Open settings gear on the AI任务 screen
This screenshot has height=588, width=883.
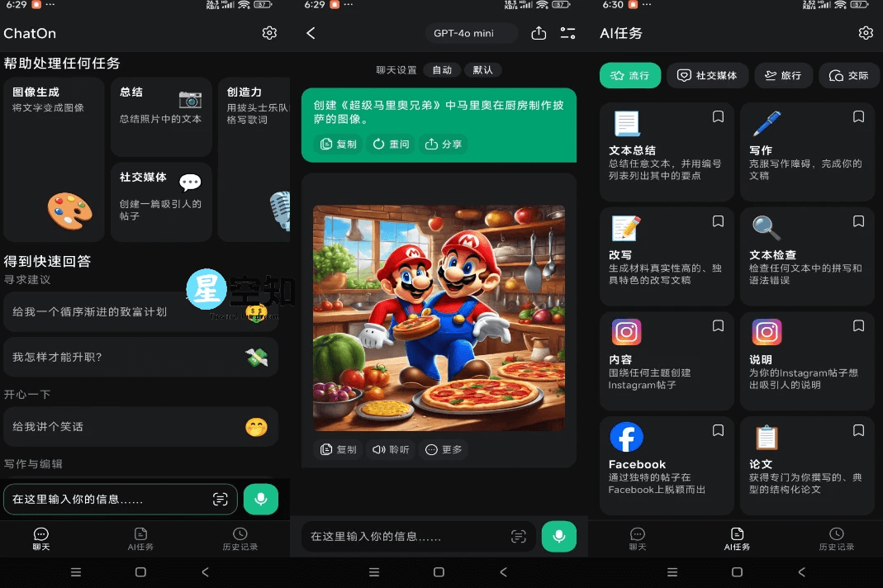coord(866,33)
